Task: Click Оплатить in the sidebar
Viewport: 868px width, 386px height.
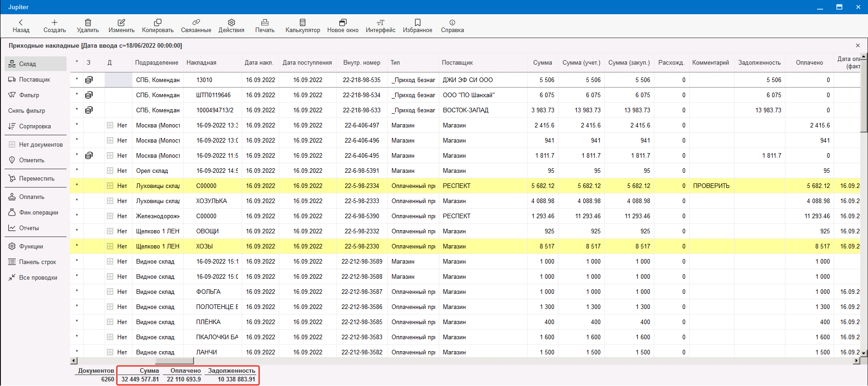Action: click(x=35, y=197)
